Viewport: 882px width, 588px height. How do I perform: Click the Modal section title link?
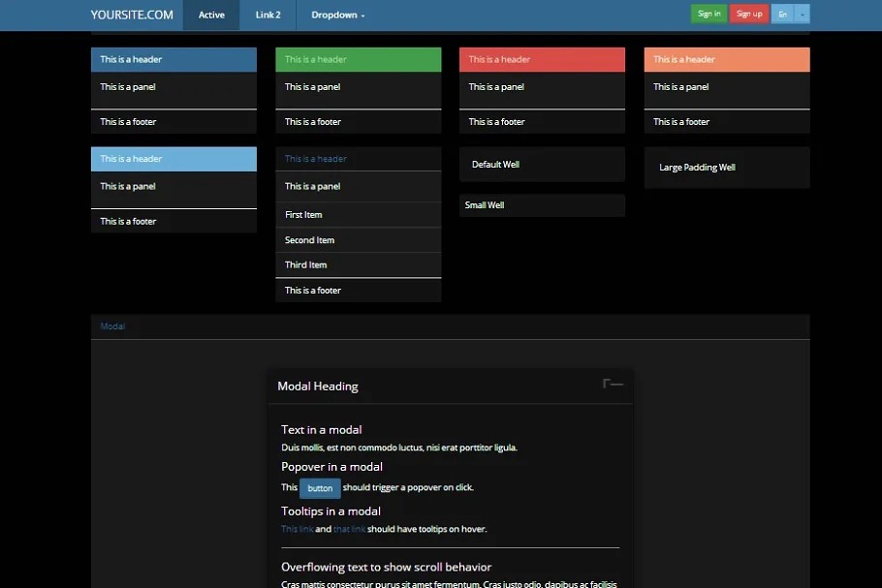(x=112, y=326)
